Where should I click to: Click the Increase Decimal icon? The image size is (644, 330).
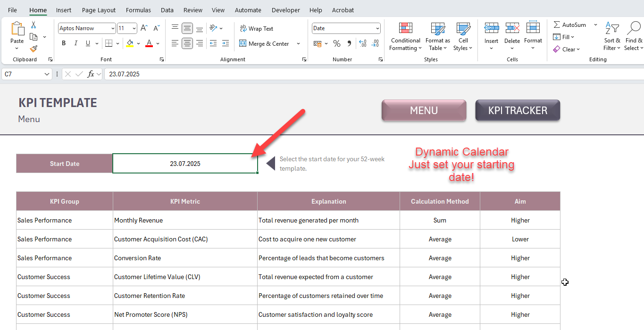[362, 43]
